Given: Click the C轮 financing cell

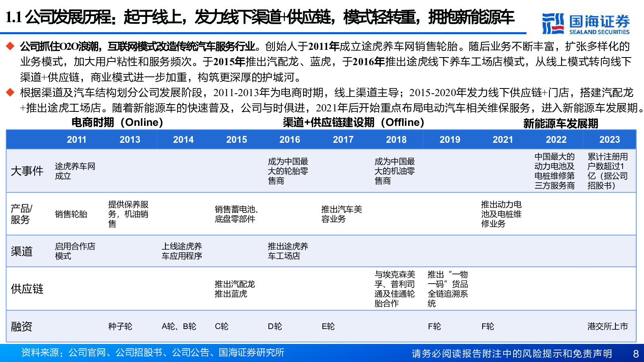Looking at the screenshot, I should pos(222,326).
